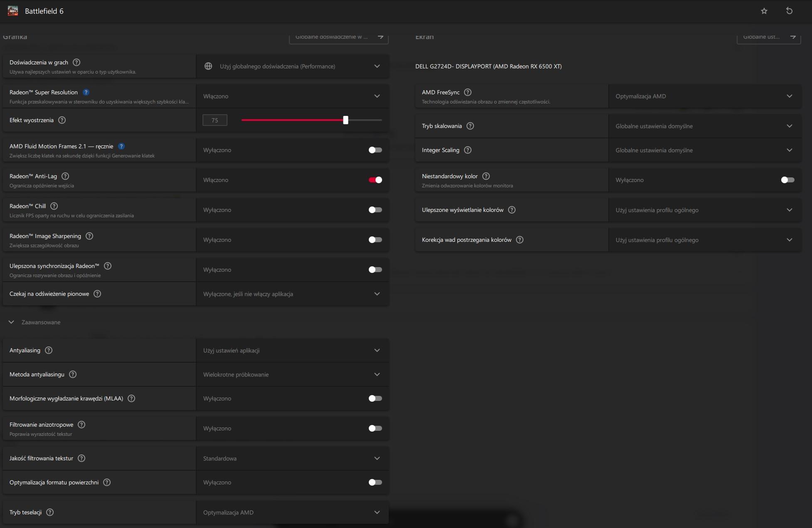Show help for AMD FreeSync
The image size is (812, 528).
tap(468, 92)
